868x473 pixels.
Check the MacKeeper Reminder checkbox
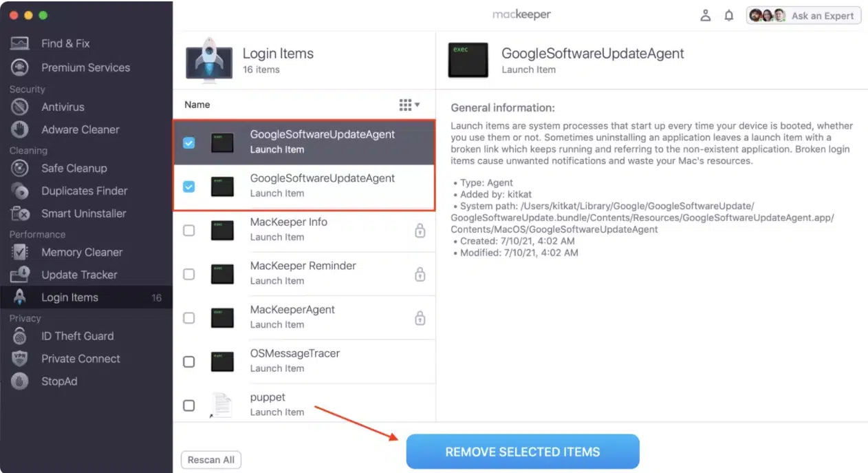(188, 274)
